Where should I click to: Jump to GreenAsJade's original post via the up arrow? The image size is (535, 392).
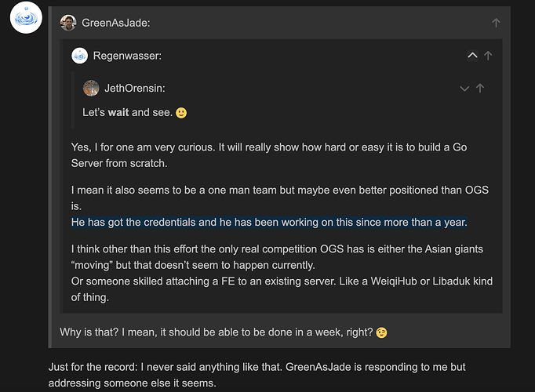pos(496,24)
